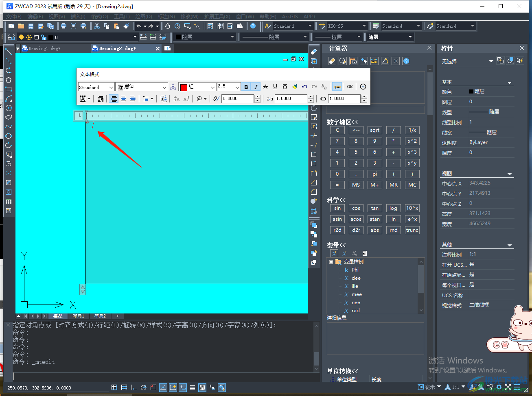The height and width of the screenshot is (396, 532).
Task: Click OK in text format toolbar
Action: (350, 87)
